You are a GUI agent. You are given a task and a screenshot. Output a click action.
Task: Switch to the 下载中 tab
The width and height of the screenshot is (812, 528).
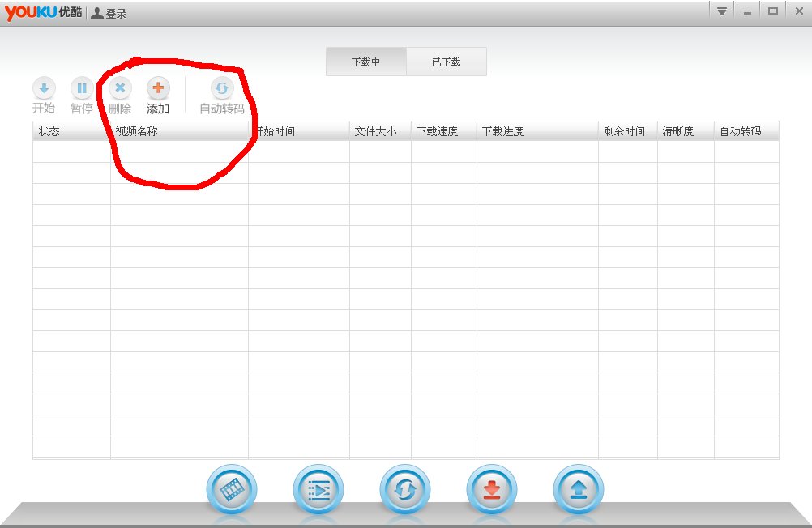(x=366, y=62)
